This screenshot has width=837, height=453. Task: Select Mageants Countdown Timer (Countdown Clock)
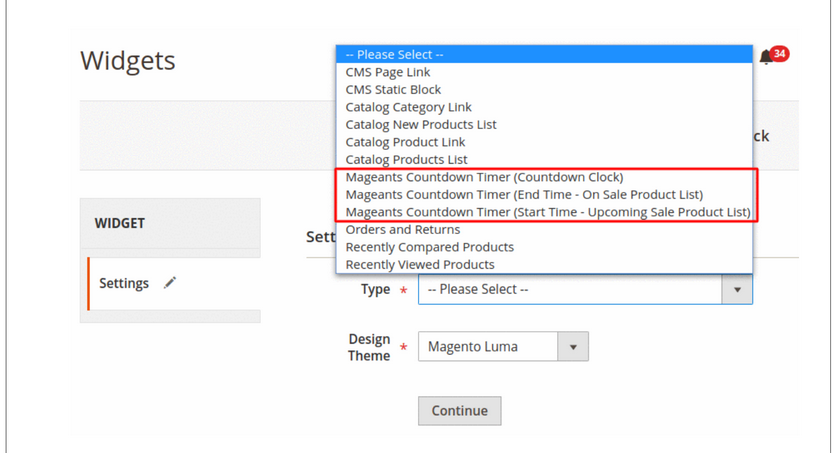pos(544,177)
